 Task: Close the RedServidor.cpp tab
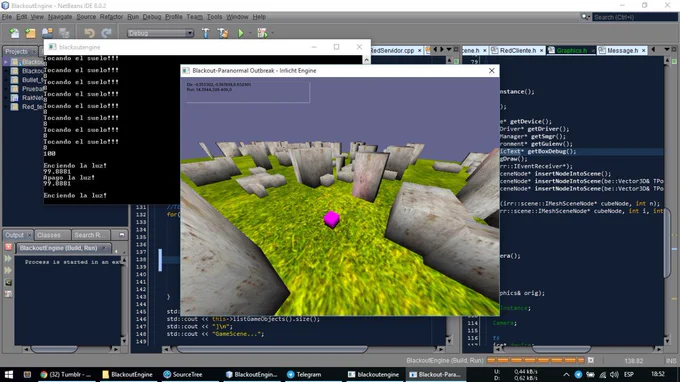419,51
